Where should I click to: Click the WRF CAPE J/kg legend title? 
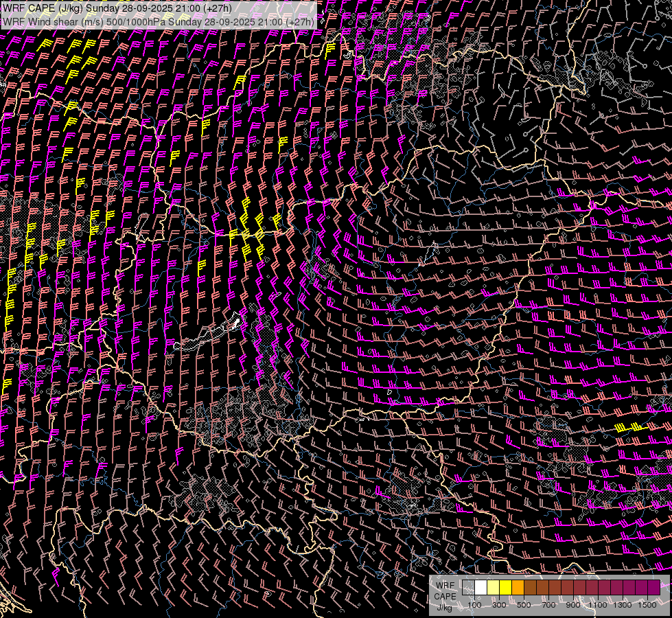click(445, 595)
